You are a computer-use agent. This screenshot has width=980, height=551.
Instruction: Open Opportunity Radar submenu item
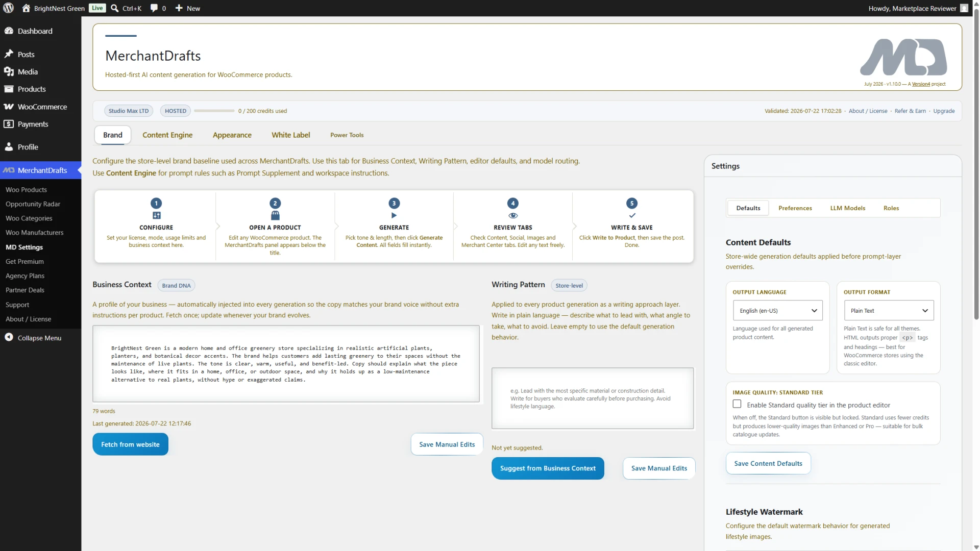click(x=33, y=204)
